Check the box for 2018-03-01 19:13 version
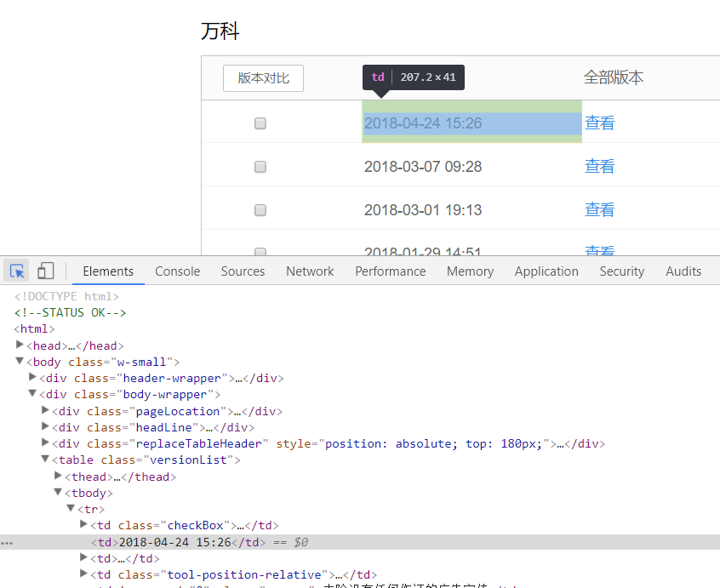The image size is (720, 588). (260, 210)
